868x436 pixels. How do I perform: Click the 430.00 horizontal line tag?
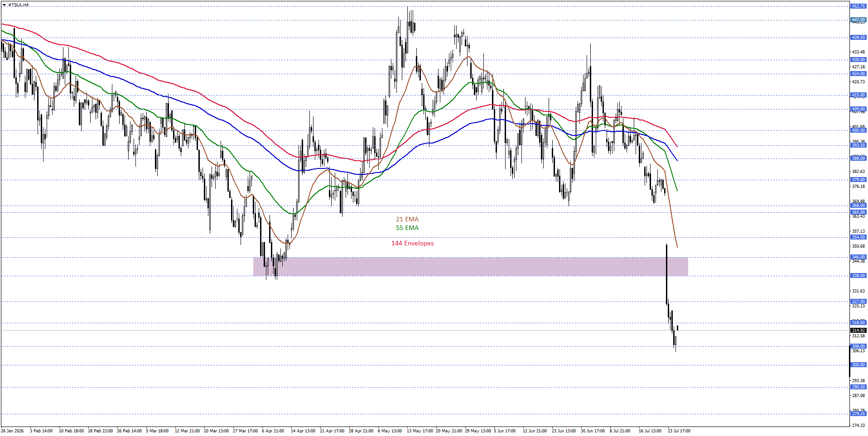pyautogui.click(x=858, y=60)
